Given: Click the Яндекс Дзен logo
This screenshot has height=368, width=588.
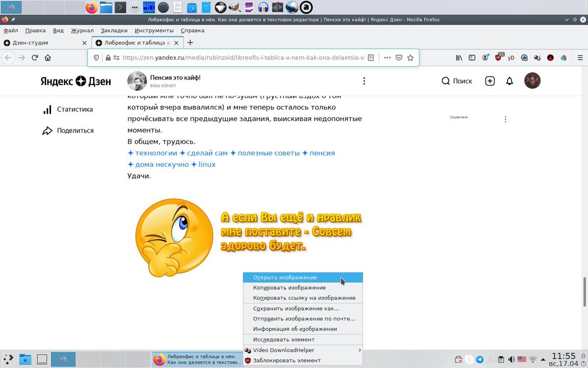Looking at the screenshot, I should pos(76,81).
